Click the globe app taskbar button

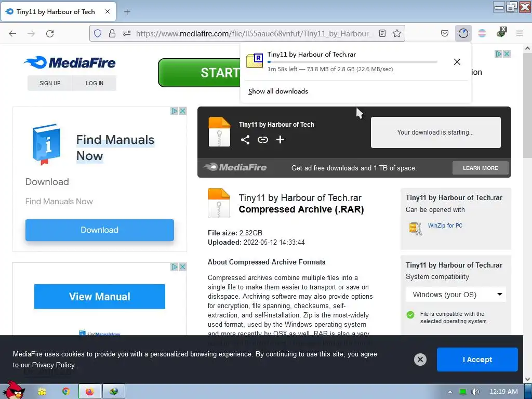pos(114,392)
